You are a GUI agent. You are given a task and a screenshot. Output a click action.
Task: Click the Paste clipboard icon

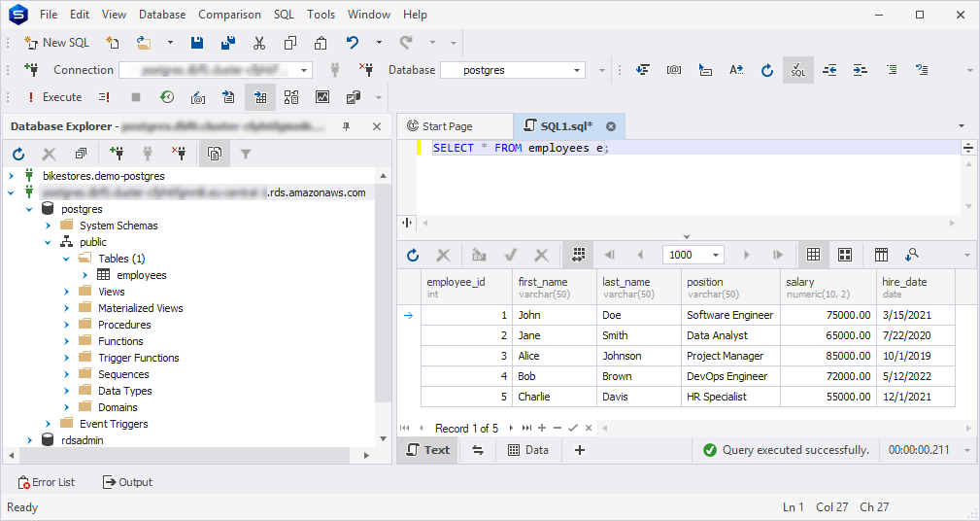pyautogui.click(x=321, y=43)
